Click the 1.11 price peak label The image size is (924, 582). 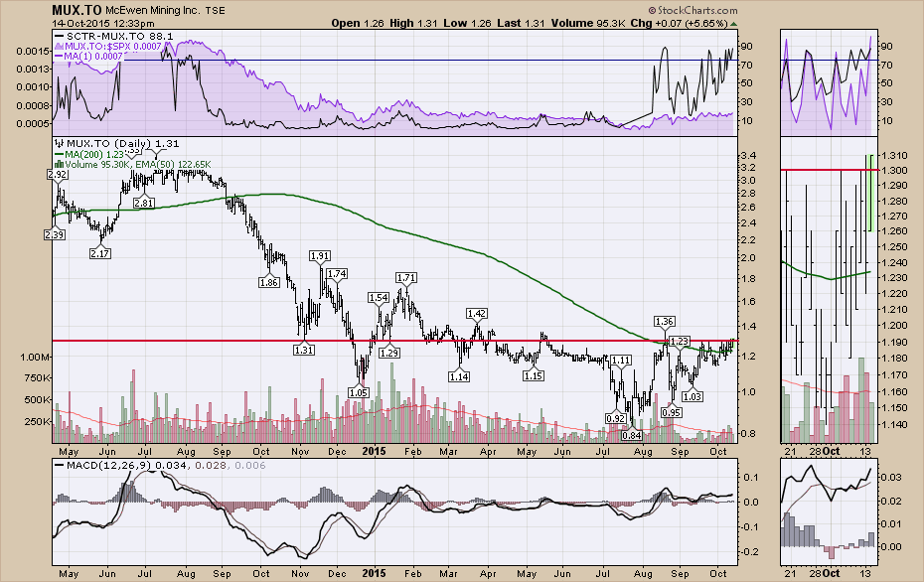point(621,360)
